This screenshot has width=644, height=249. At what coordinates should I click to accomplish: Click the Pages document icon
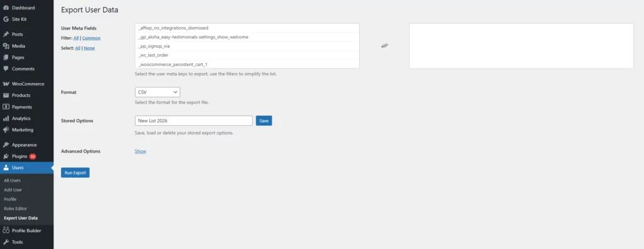click(x=6, y=57)
